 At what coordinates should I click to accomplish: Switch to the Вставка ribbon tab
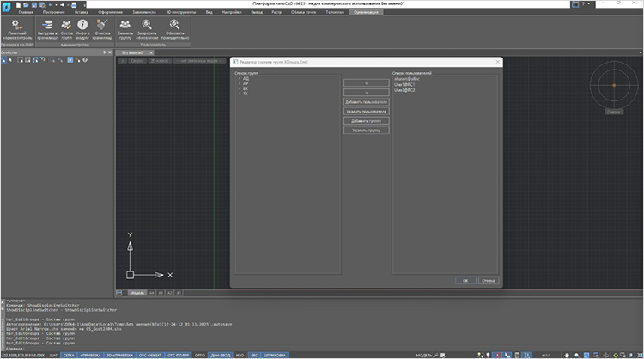(81, 14)
